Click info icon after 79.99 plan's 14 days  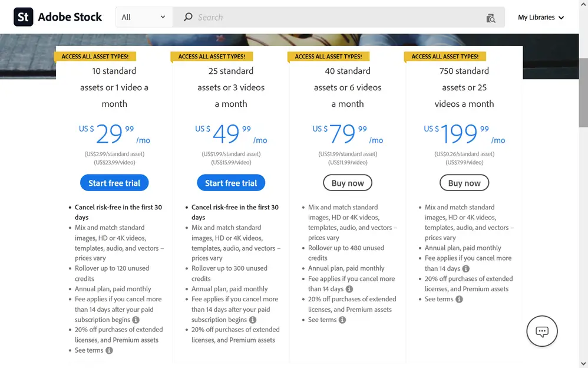click(349, 289)
